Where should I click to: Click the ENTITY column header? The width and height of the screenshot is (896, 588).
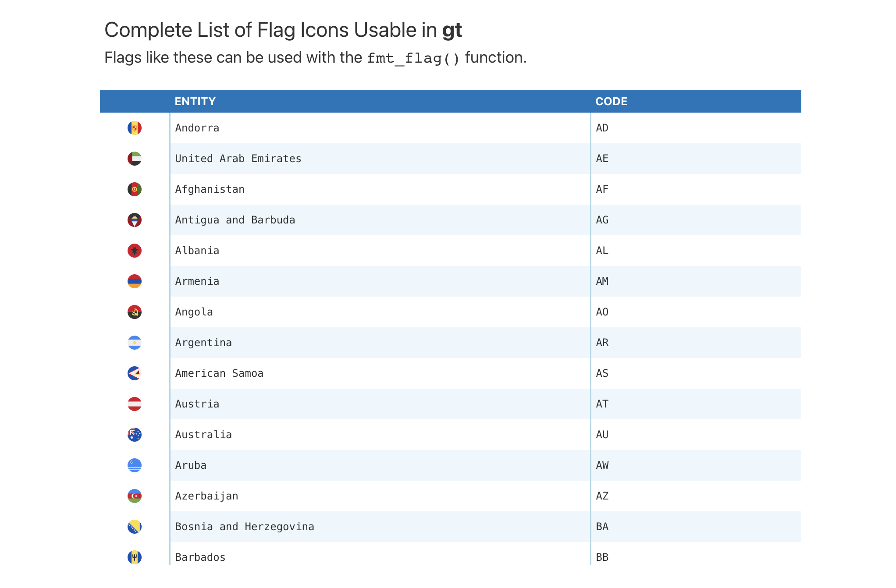click(x=195, y=102)
